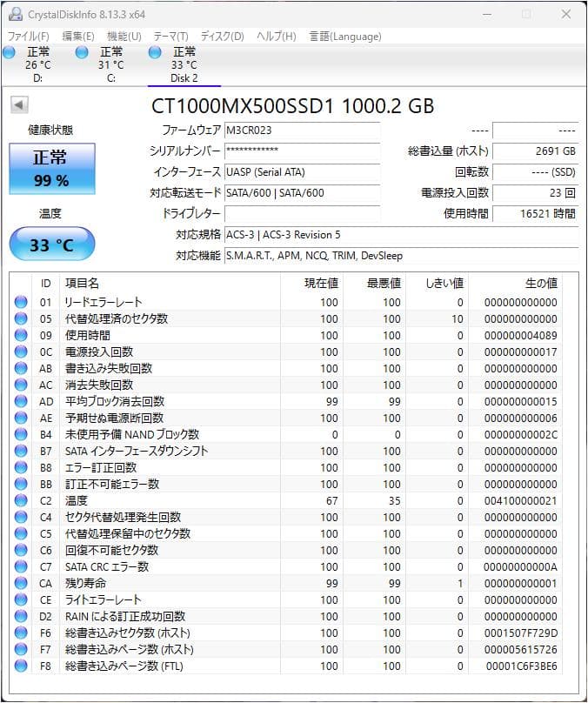Click the status icon for ID C6 row

coord(21,550)
